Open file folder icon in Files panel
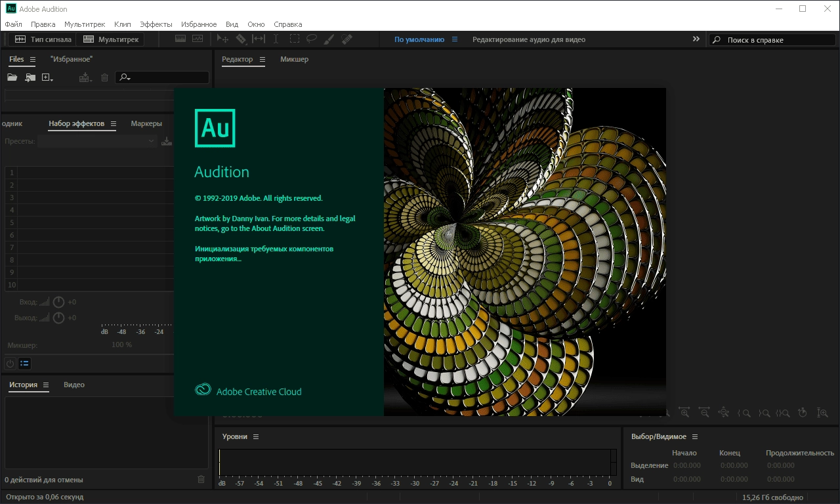Viewport: 840px width, 504px height. click(12, 77)
